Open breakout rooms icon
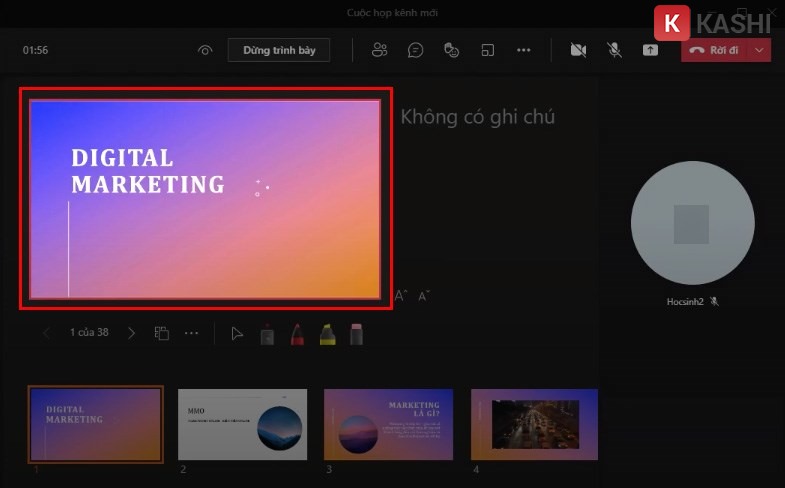The image size is (785, 488). tap(488, 50)
